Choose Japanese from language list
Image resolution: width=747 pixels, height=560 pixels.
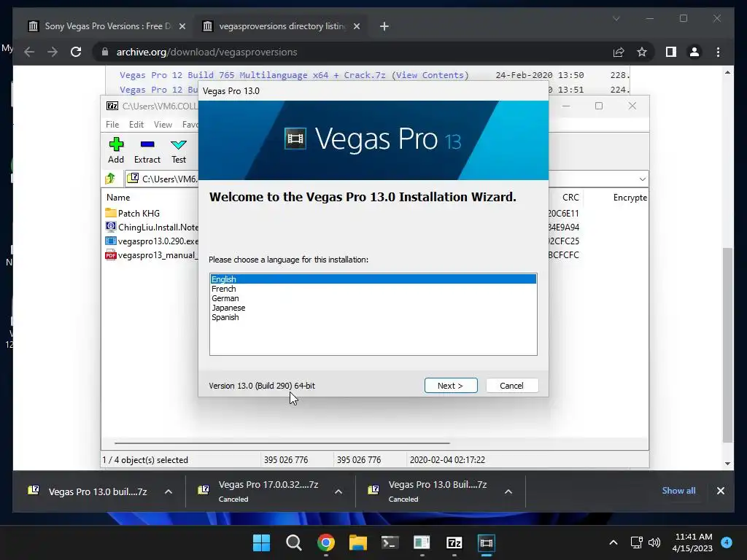coord(373,308)
